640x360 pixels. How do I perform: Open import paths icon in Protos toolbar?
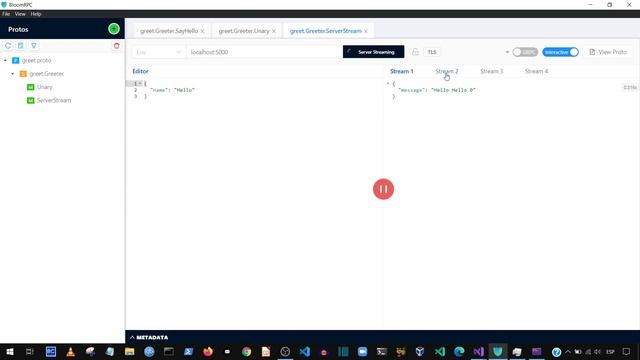[21, 46]
